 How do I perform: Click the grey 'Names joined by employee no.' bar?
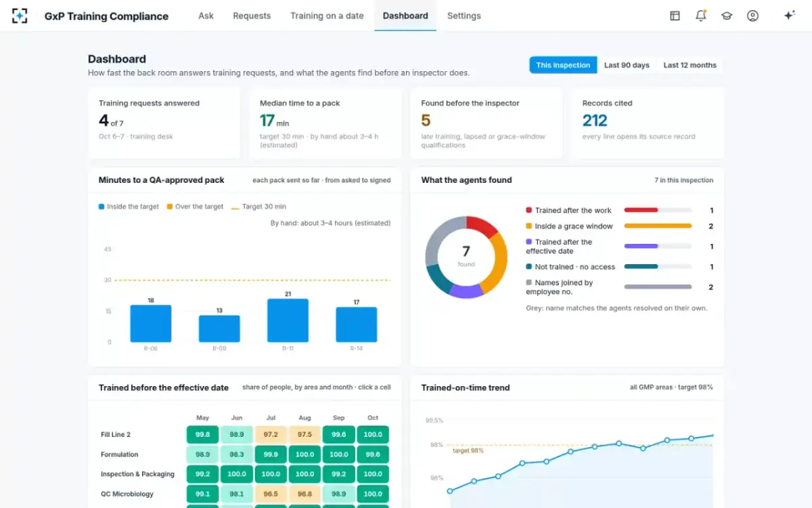coord(658,287)
